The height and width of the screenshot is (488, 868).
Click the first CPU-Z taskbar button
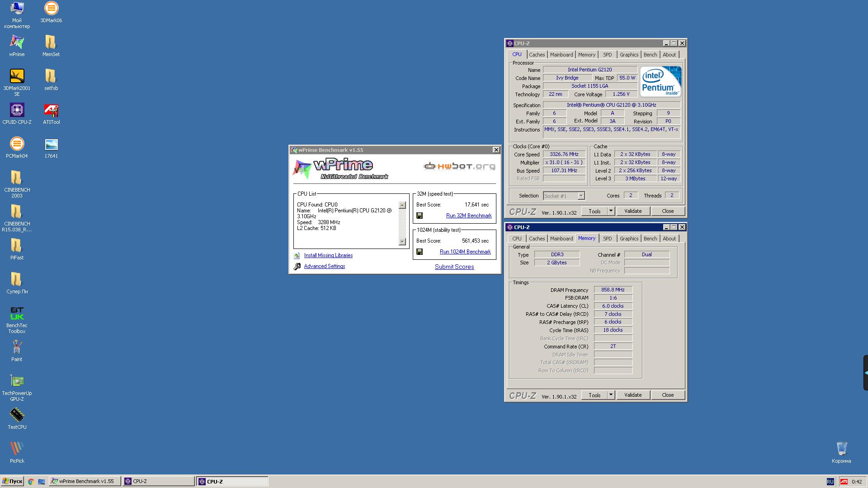pos(158,482)
